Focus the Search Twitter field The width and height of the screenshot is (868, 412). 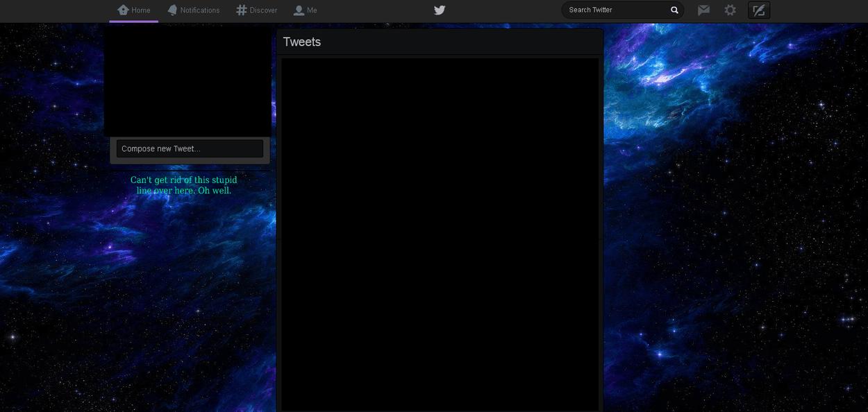pos(622,10)
